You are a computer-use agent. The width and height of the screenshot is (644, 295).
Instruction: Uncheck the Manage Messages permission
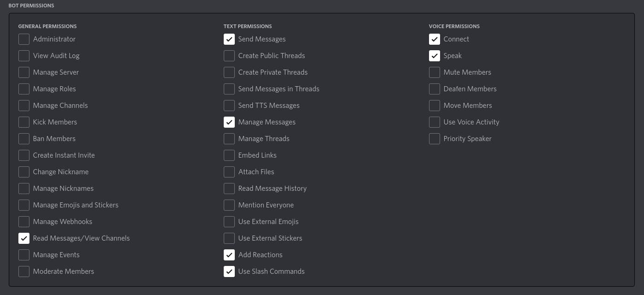229,122
